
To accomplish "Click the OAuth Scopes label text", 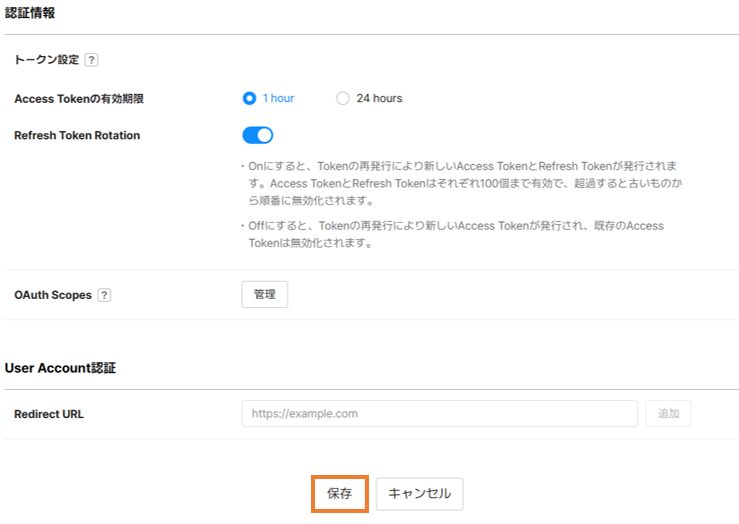I will [x=53, y=295].
